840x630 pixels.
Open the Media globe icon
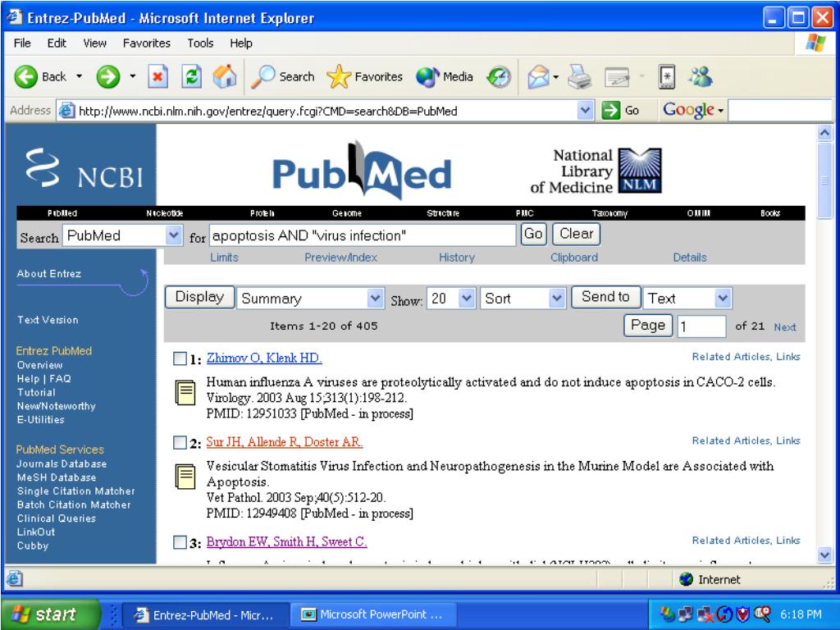pyautogui.click(x=427, y=77)
